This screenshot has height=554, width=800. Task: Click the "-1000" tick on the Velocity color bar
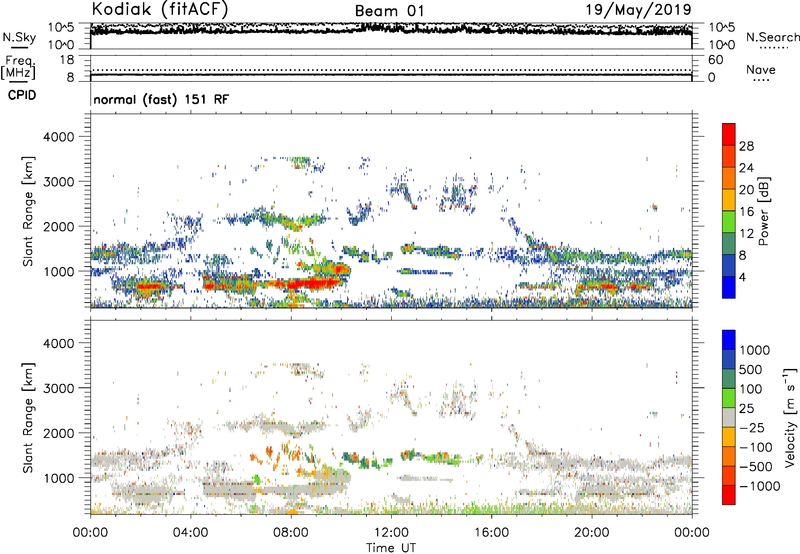coord(759,486)
